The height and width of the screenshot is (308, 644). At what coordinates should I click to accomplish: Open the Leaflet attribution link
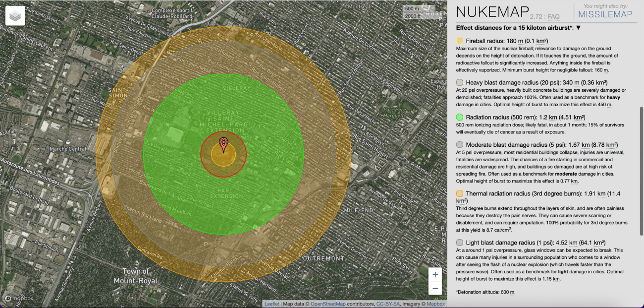click(271, 304)
